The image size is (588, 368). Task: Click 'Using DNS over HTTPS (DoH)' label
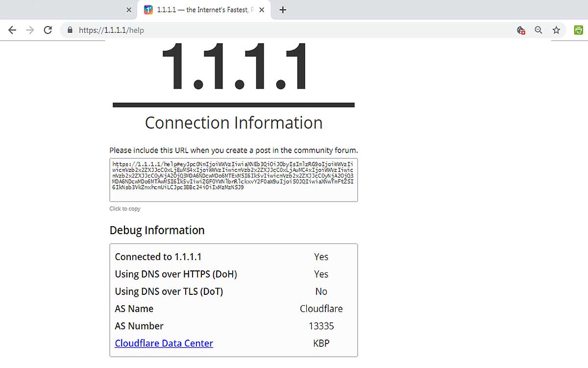coord(176,274)
